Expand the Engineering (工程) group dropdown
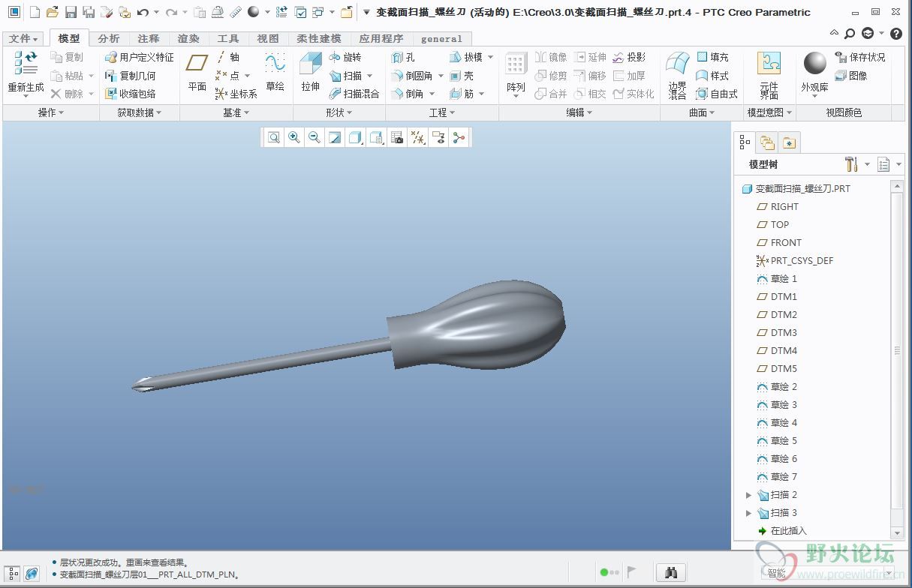This screenshot has height=588, width=912. click(442, 112)
